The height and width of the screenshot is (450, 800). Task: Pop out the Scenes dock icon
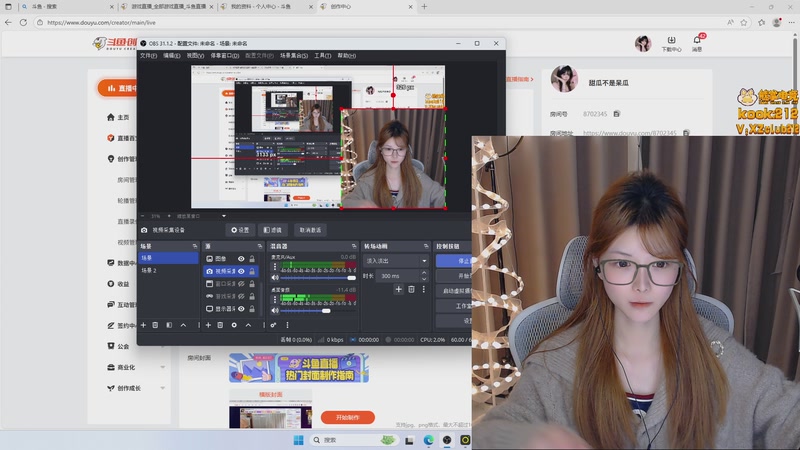[194, 246]
